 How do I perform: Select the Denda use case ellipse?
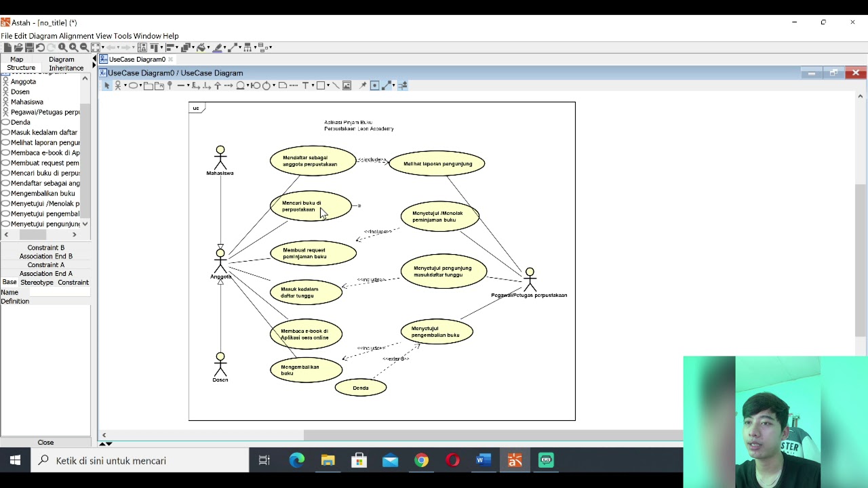361,388
